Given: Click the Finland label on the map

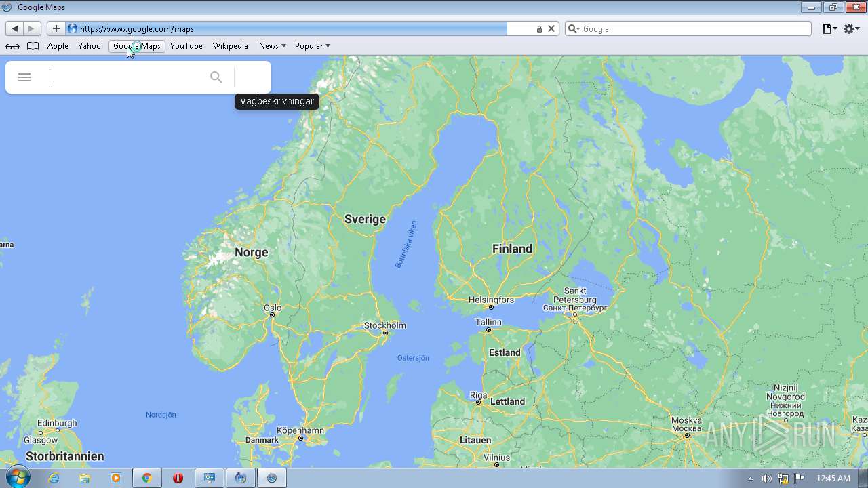Looking at the screenshot, I should pyautogui.click(x=512, y=249).
